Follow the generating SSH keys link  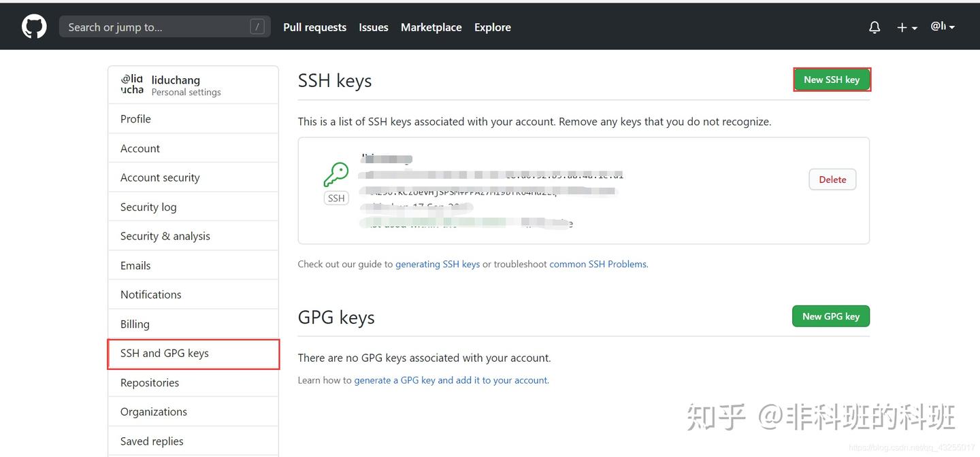438,264
